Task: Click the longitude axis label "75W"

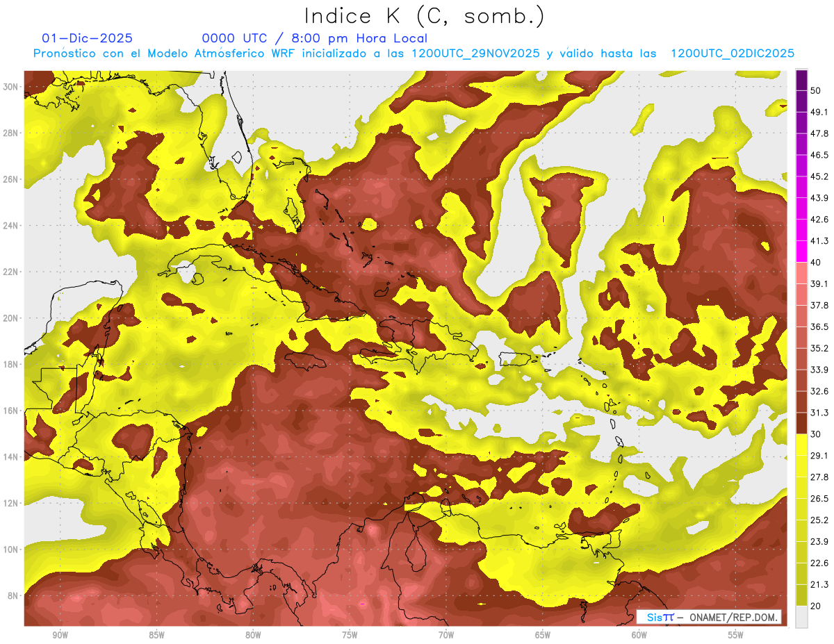Action: click(x=350, y=636)
